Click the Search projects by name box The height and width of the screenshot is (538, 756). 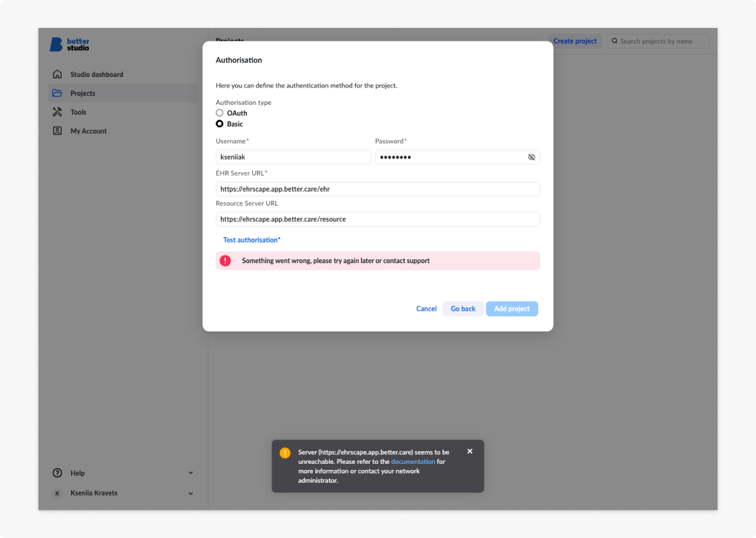coord(657,41)
